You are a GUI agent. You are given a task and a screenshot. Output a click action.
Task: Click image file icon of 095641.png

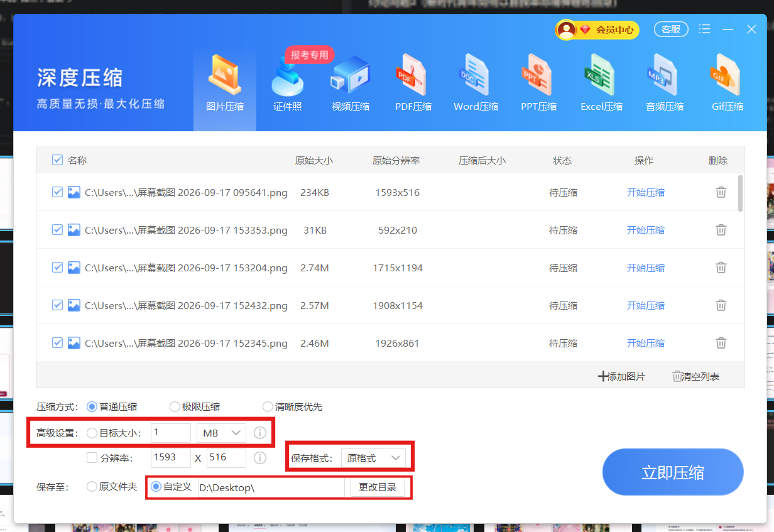pyautogui.click(x=74, y=192)
